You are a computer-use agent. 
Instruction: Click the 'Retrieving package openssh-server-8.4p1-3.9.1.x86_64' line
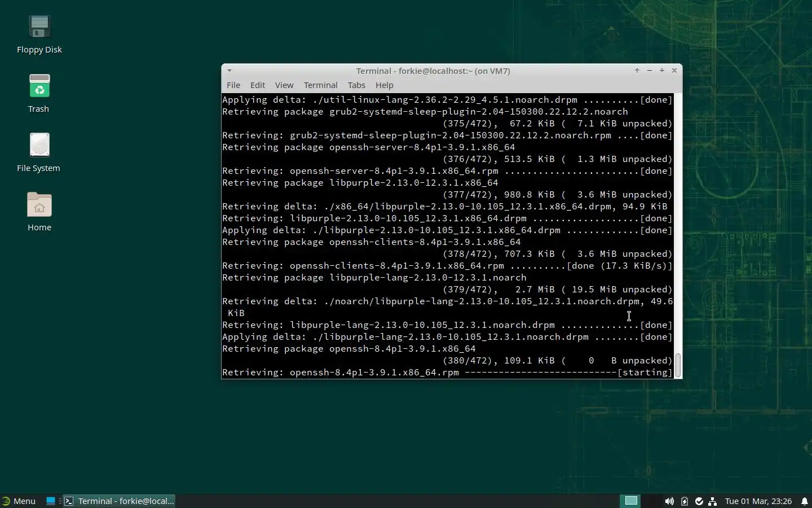click(368, 147)
